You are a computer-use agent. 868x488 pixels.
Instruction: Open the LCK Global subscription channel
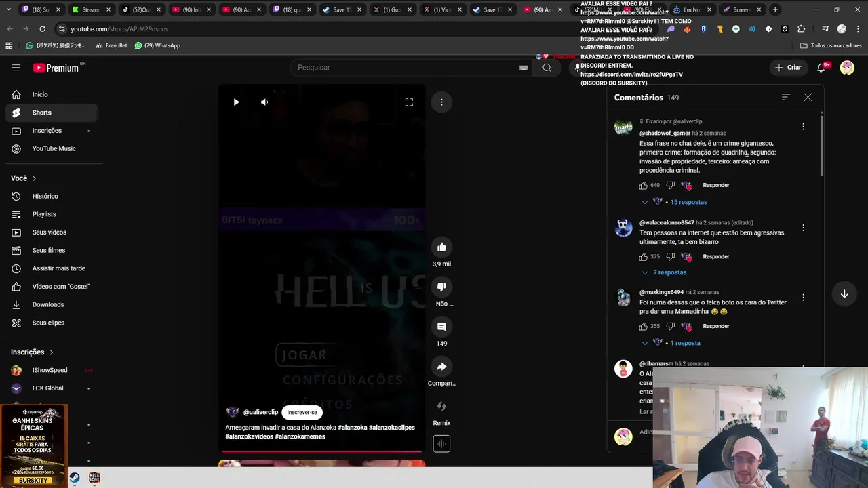pos(52,388)
